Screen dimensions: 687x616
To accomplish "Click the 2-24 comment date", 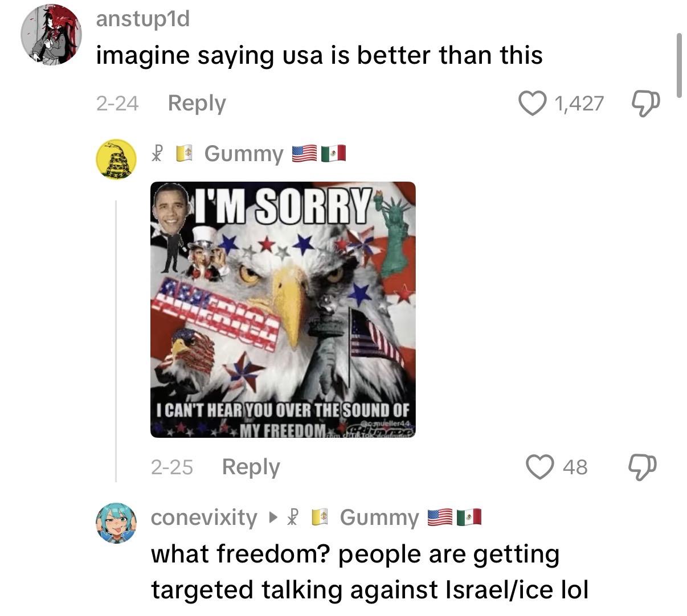I will pyautogui.click(x=117, y=104).
